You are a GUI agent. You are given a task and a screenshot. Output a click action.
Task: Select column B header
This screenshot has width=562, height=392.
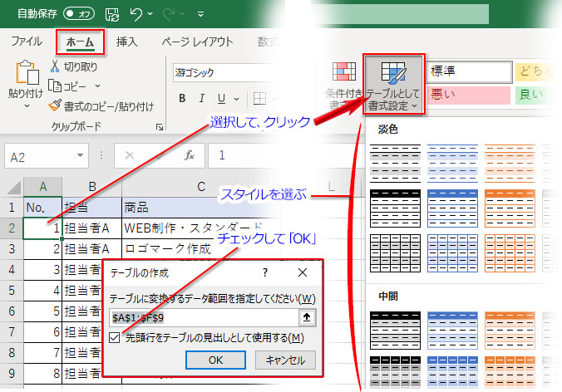pyautogui.click(x=92, y=187)
